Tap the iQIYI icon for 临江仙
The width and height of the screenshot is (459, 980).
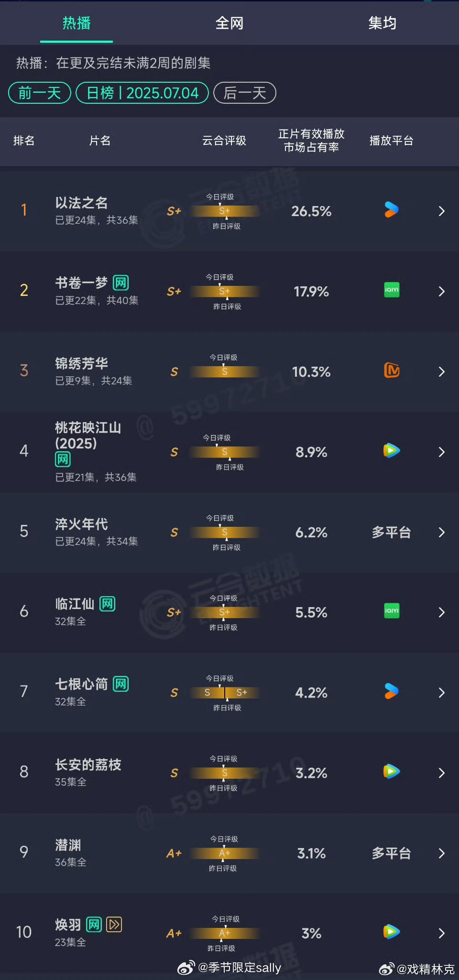pos(392,611)
